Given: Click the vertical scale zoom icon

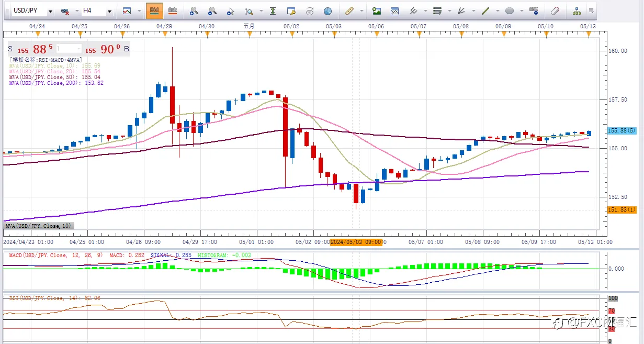Looking at the screenshot, I should tap(249, 11).
